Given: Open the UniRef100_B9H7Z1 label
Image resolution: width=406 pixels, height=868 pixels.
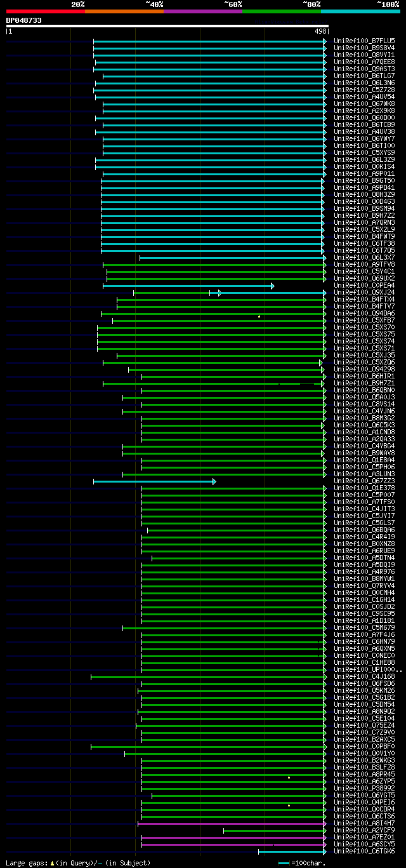Looking at the screenshot, I should pos(364,384).
